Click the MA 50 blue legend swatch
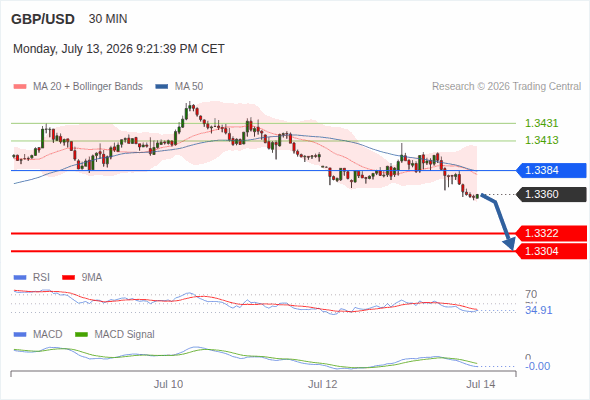Viewport: 590px width, 400px height. pos(162,87)
